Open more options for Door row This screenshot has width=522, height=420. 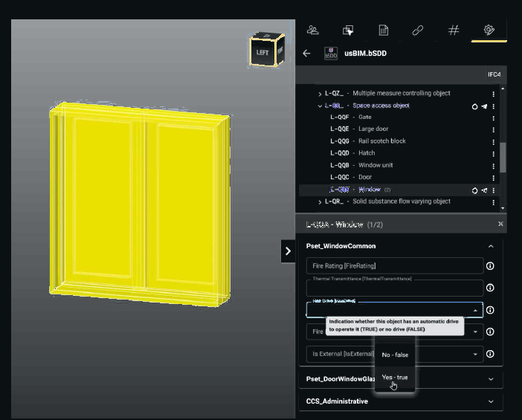pyautogui.click(x=493, y=178)
